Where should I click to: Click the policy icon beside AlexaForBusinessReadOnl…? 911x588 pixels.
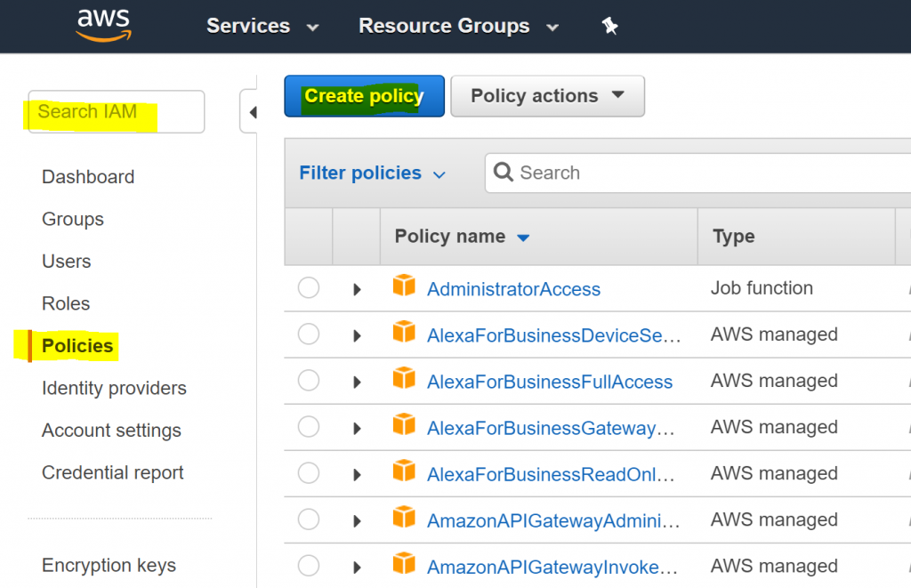coord(404,471)
